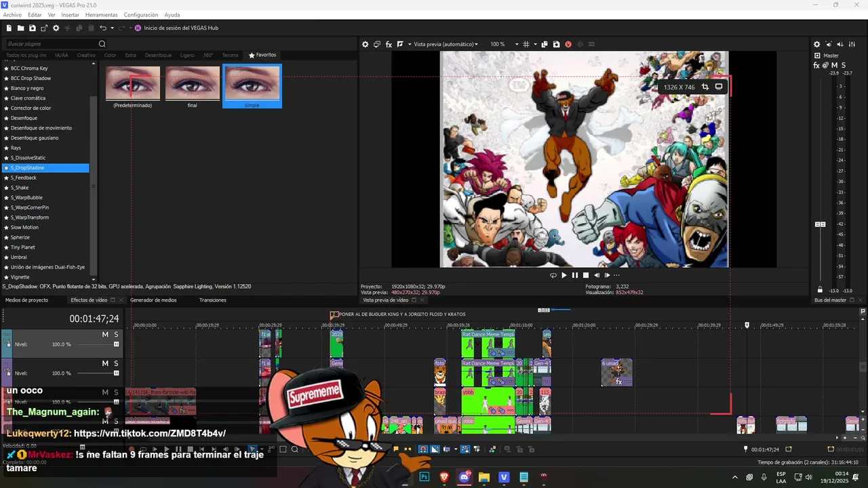Open Vista previa (automático) quality dropdown

(x=446, y=44)
